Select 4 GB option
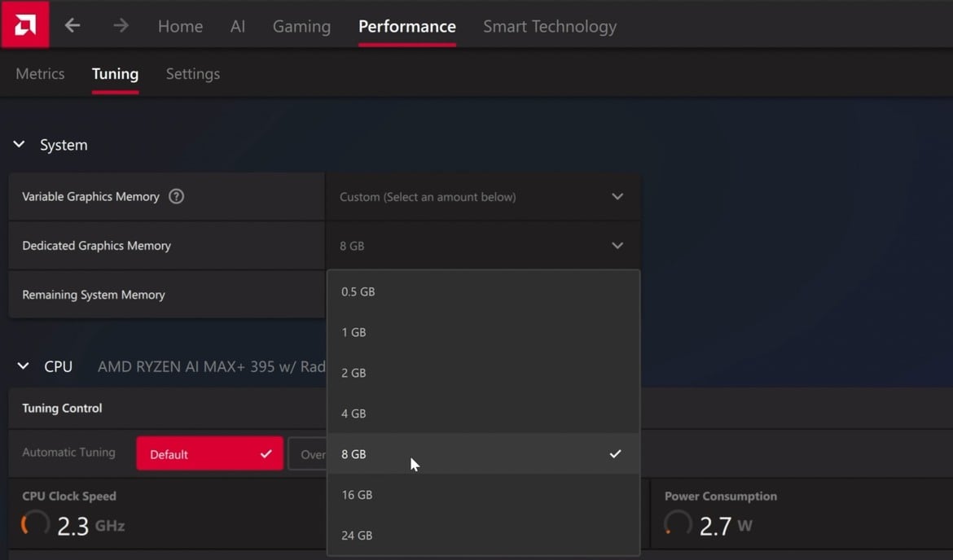This screenshot has height=560, width=953. point(483,413)
